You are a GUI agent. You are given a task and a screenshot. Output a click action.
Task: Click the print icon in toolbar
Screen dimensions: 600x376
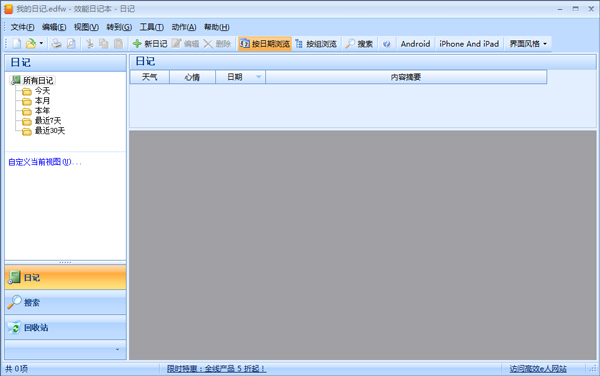[57, 44]
